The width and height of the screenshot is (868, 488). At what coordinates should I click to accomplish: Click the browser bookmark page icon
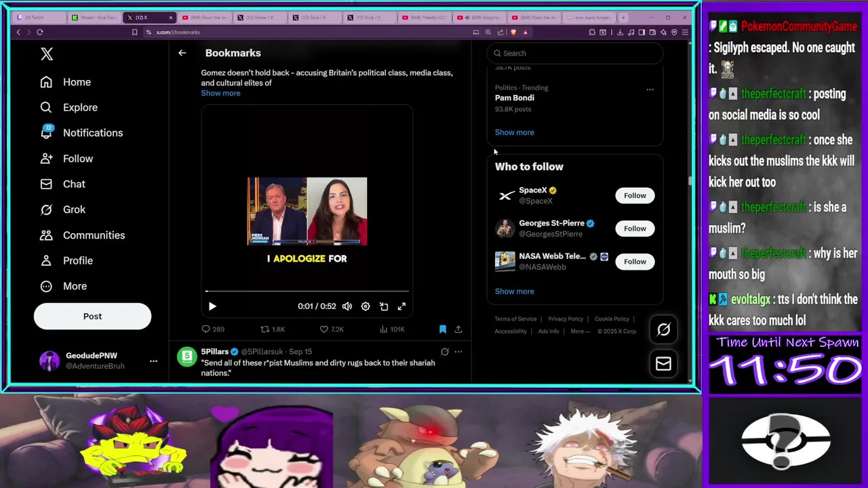pyautogui.click(x=134, y=32)
